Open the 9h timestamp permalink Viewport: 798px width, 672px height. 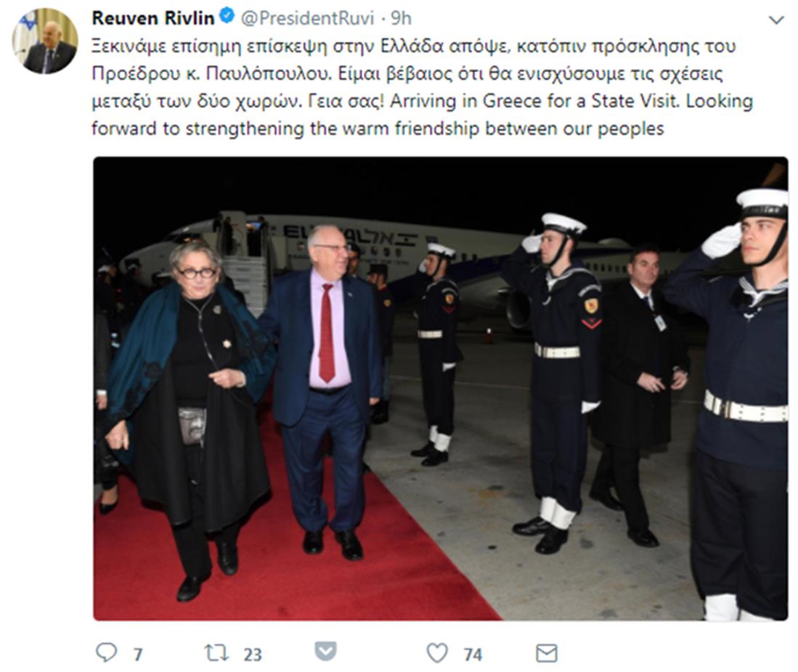[401, 18]
